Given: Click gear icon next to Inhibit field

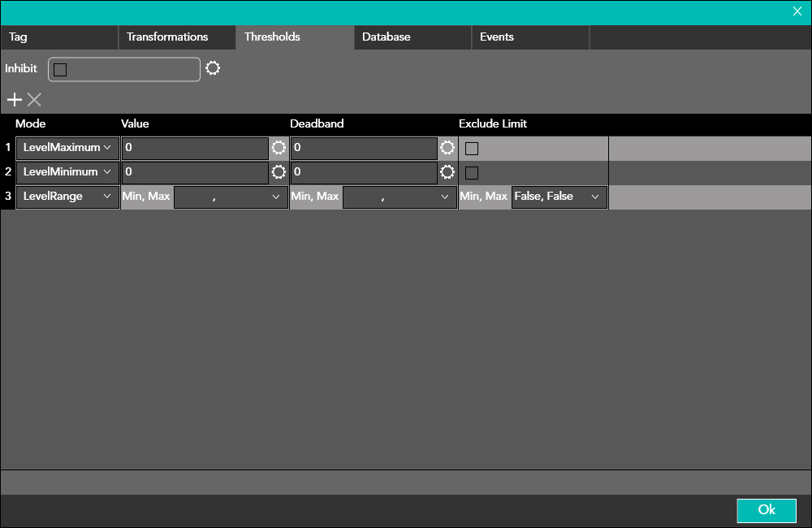Looking at the screenshot, I should point(213,68).
